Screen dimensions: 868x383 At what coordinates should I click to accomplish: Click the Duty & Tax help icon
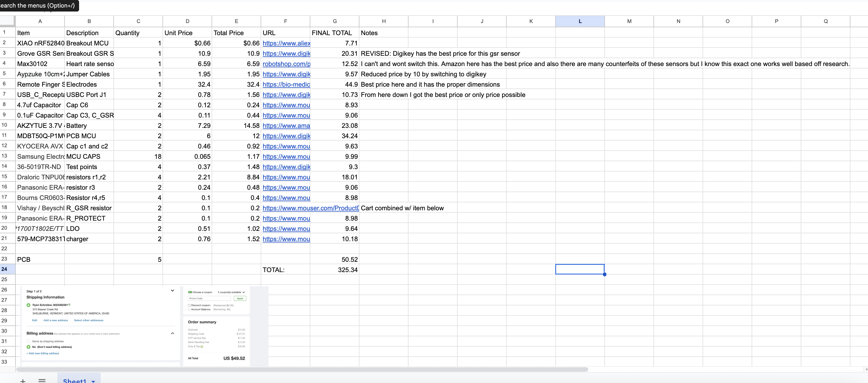202,346
